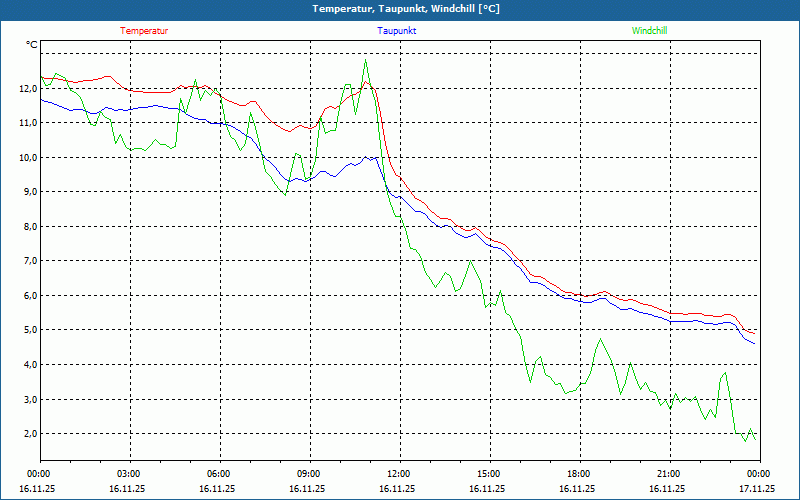Select the 03:00 time axis marker
Screen dimensions: 800x500
coord(128,474)
